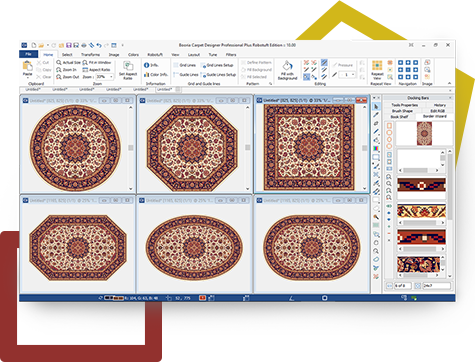This screenshot has height=362, width=475.
Task: Click the top magnifier icon in Border Wizard strip
Action: pyautogui.click(x=389, y=177)
